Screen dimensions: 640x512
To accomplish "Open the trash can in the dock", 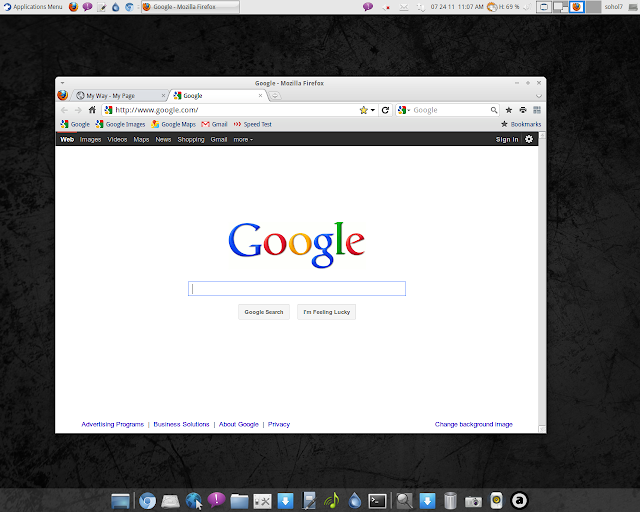I will [450, 501].
